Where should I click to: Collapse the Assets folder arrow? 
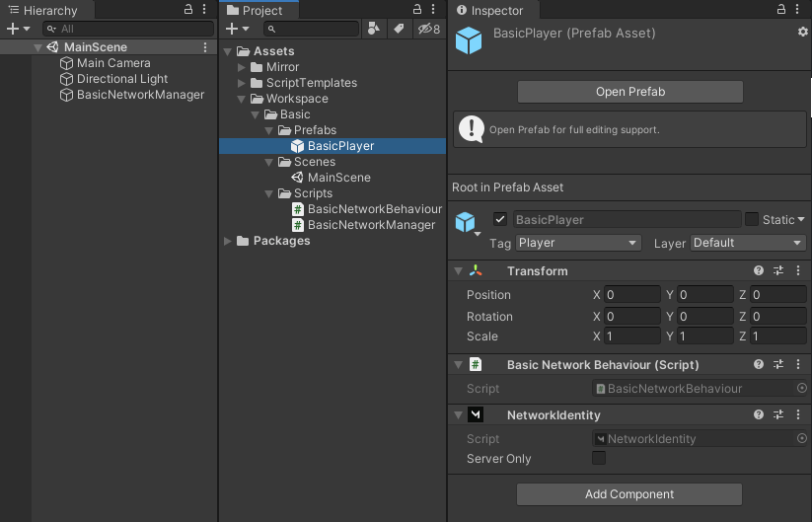(227, 51)
